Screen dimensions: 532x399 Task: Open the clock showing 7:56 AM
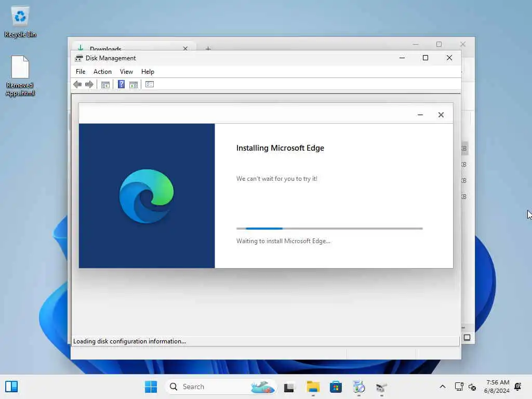tap(497, 387)
